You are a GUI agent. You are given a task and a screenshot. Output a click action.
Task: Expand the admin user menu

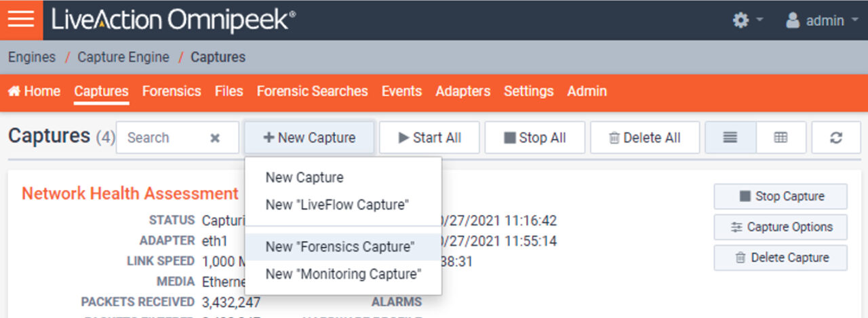coord(823,20)
